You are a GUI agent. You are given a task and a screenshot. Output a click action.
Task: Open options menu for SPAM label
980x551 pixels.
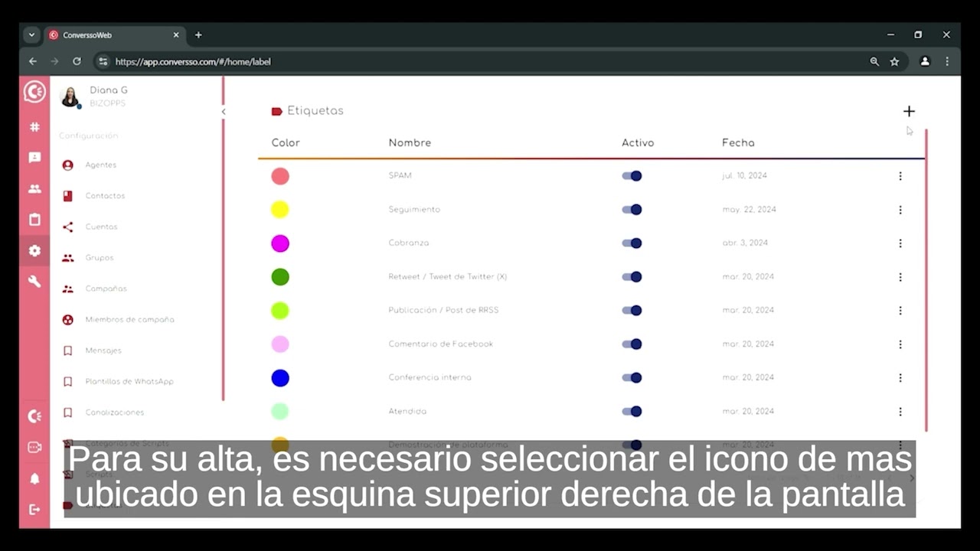point(900,176)
